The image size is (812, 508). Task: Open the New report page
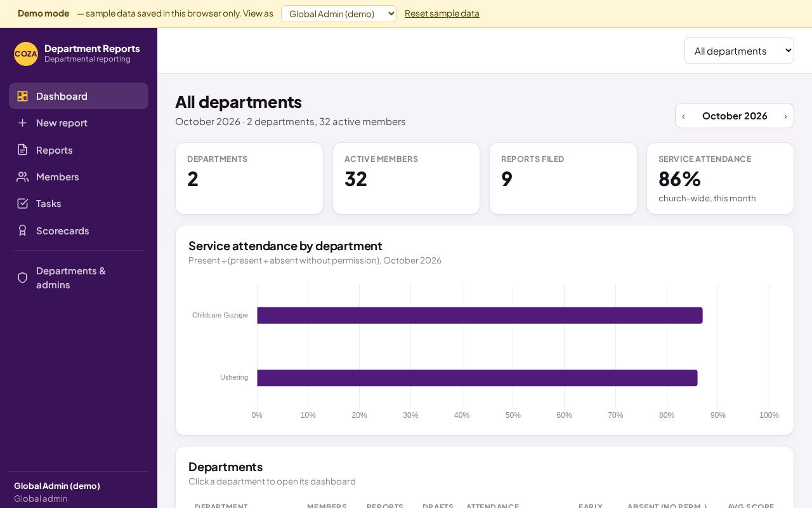coord(79,123)
